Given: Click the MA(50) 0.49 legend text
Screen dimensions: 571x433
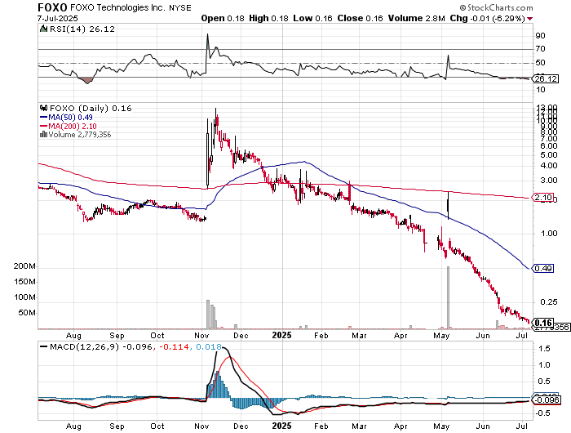Looking at the screenshot, I should [x=71, y=117].
